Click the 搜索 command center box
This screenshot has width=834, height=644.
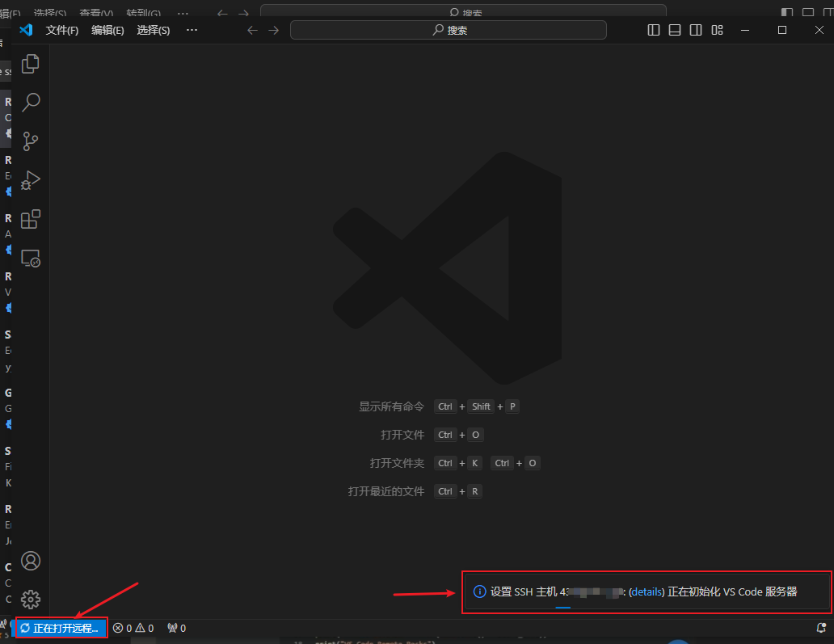coord(449,30)
